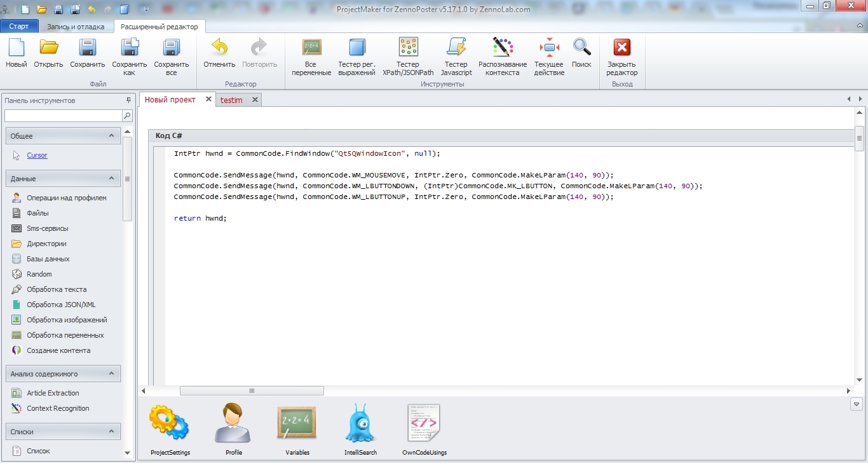Save project with Сохранить ribbon icon
Viewport: 868px width, 468px height.
pos(87,53)
